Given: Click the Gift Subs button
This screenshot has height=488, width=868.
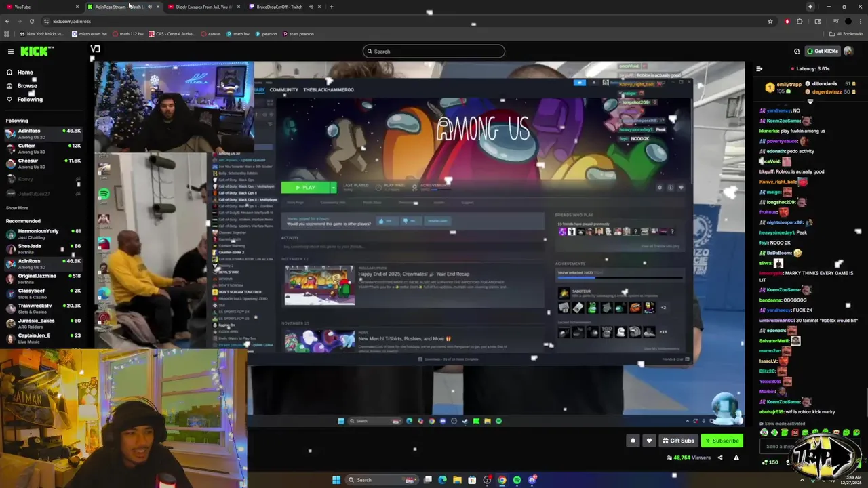Looking at the screenshot, I should tap(678, 441).
